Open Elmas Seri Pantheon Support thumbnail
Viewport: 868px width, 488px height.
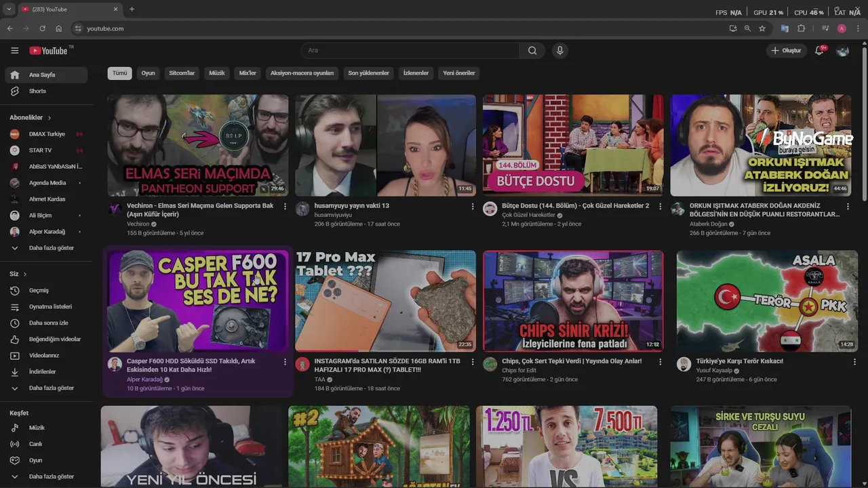(x=197, y=145)
